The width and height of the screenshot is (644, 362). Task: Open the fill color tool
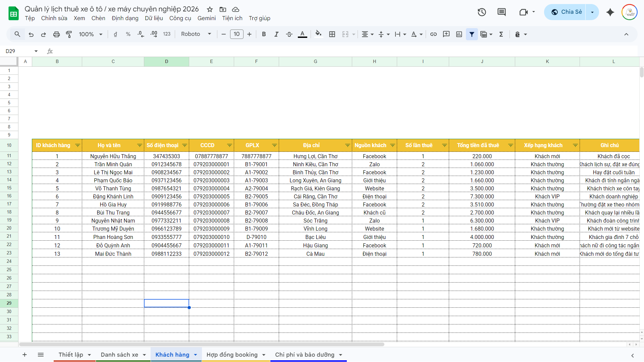pos(318,34)
